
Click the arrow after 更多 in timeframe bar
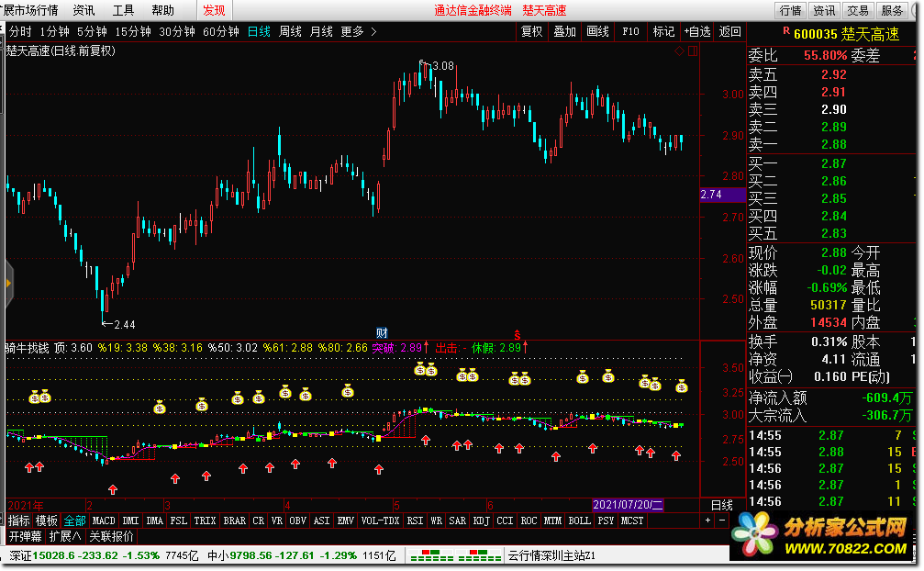pyautogui.click(x=373, y=32)
